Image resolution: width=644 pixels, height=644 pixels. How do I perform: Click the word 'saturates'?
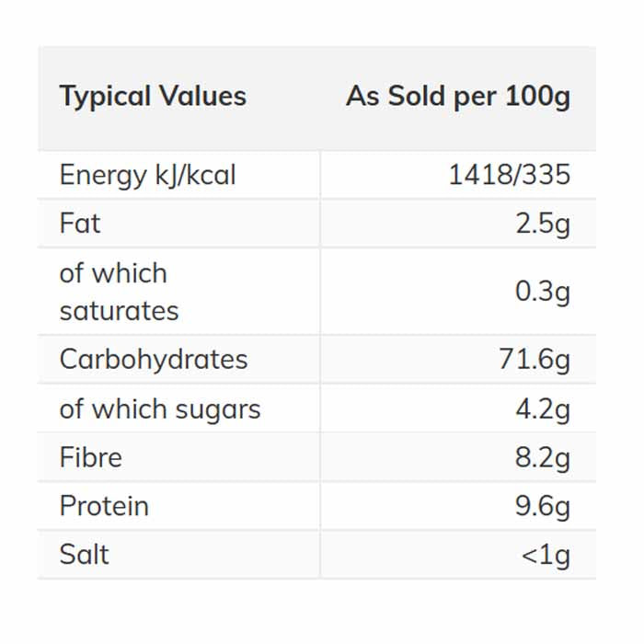tap(119, 310)
